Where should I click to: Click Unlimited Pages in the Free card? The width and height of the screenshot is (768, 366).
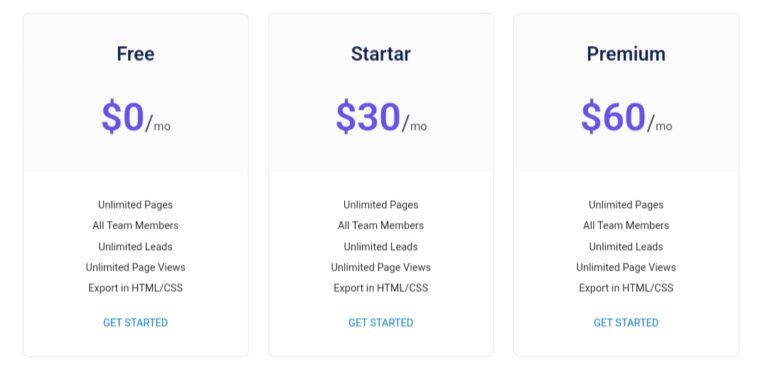[136, 205]
